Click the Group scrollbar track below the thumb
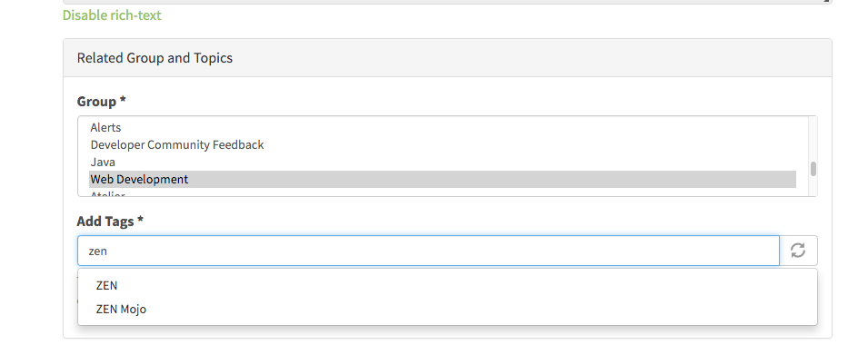Screen dimensions: 868x345 813,186
